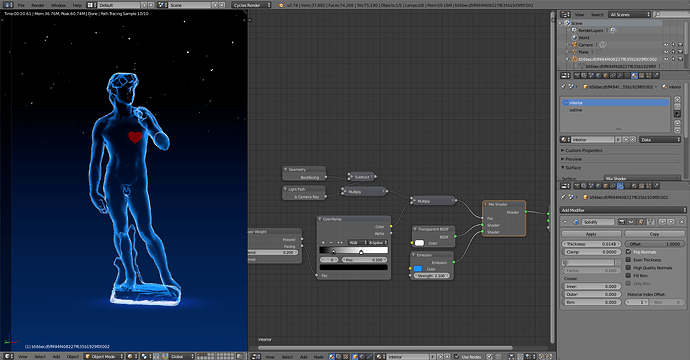The width and height of the screenshot is (690, 360).
Task: Toggle visibility eye for Plane in outliner
Action: tap(666, 52)
